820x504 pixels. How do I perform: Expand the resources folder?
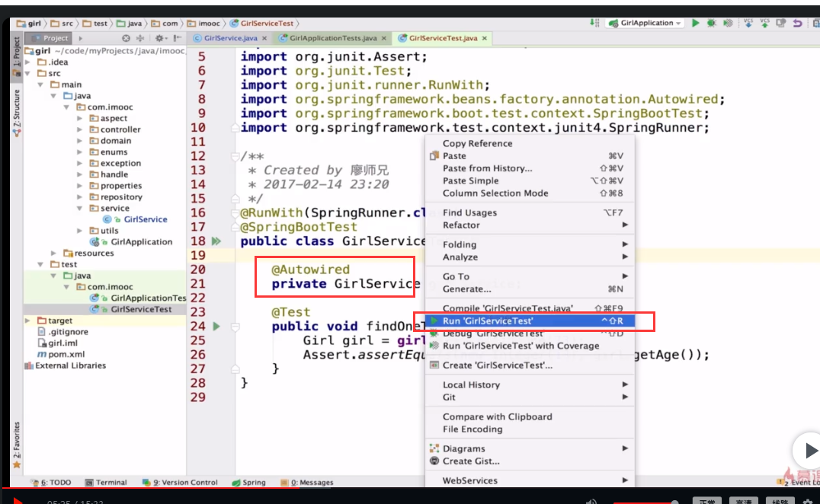pyautogui.click(x=53, y=254)
